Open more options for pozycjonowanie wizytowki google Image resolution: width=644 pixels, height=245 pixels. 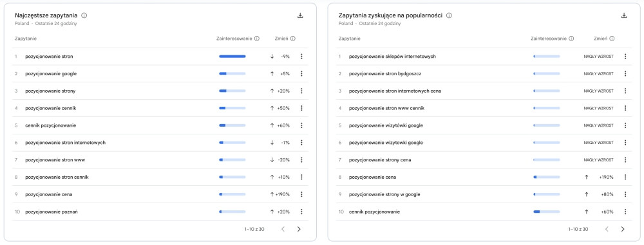625,143
